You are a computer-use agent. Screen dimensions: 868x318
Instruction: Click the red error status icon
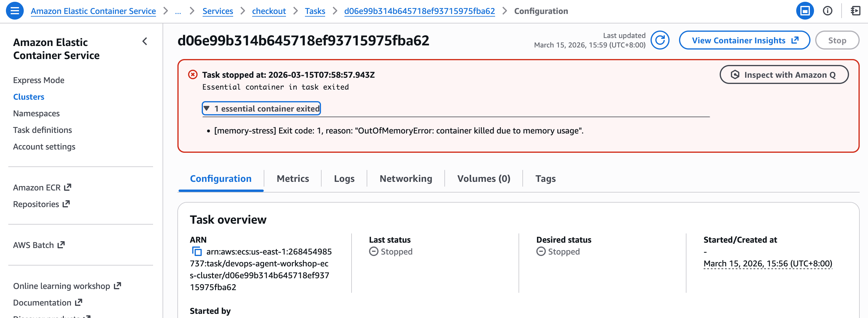(x=193, y=74)
